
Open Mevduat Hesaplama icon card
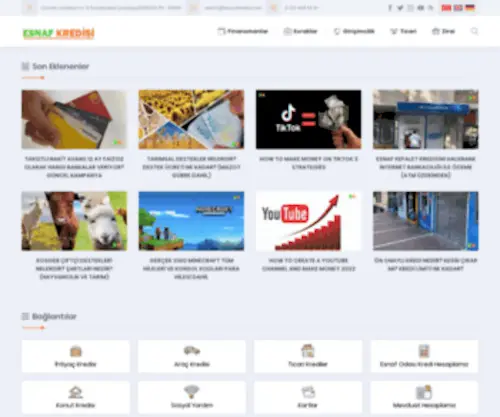pyautogui.click(x=424, y=397)
